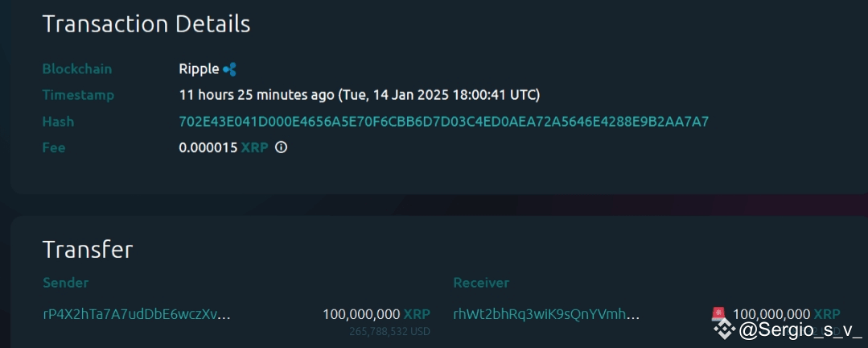
Task: Click the Ripple blockchain logo icon
Action: (x=229, y=69)
